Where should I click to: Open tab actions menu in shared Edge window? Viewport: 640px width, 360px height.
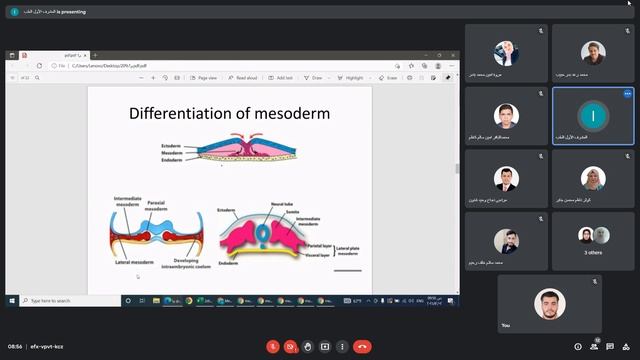[x=12, y=55]
